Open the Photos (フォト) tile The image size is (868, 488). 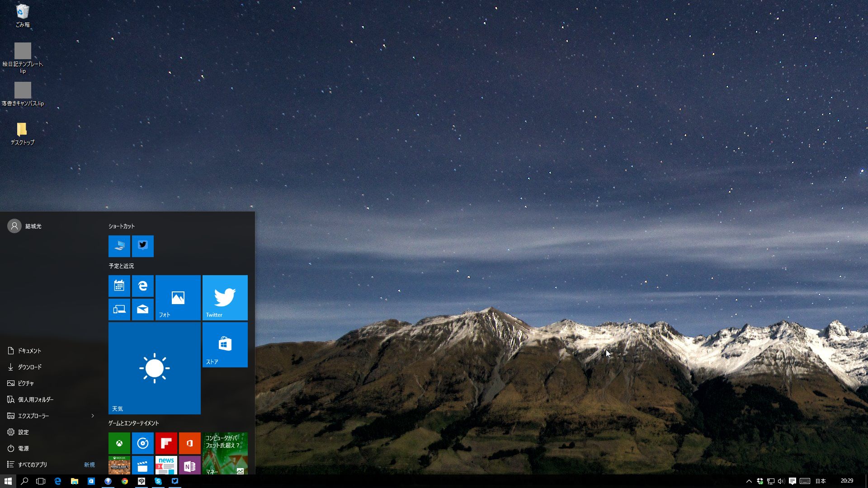click(x=178, y=297)
